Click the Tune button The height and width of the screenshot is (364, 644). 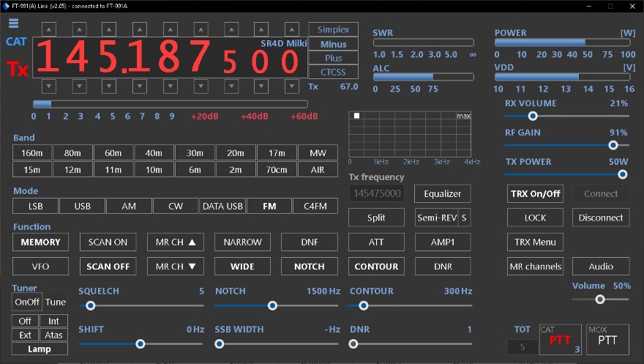coord(56,302)
